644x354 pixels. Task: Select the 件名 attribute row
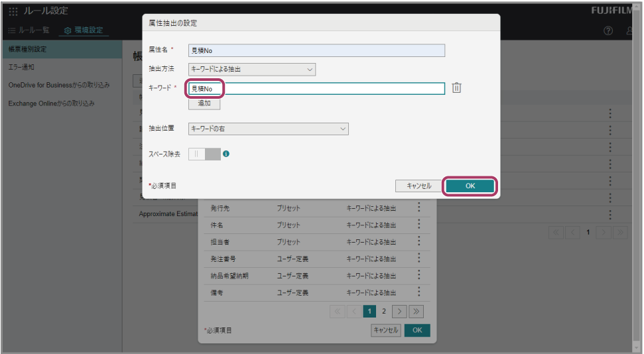click(x=317, y=225)
